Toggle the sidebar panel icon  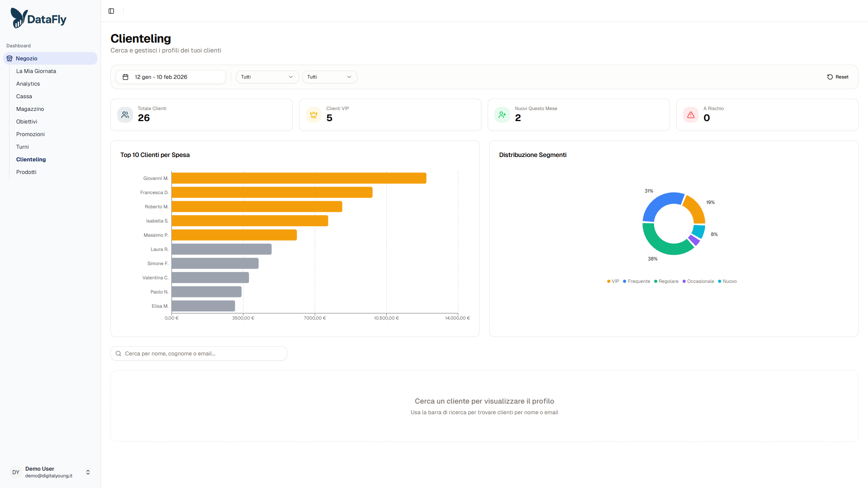click(111, 11)
